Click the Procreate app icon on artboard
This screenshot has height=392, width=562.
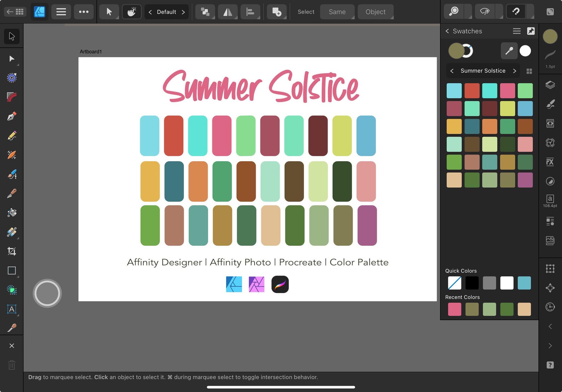coord(280,285)
